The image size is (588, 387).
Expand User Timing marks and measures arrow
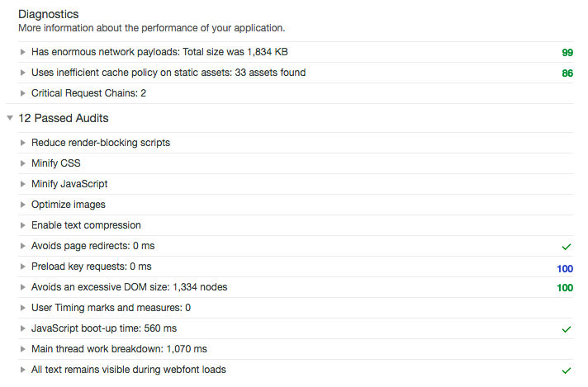[23, 308]
